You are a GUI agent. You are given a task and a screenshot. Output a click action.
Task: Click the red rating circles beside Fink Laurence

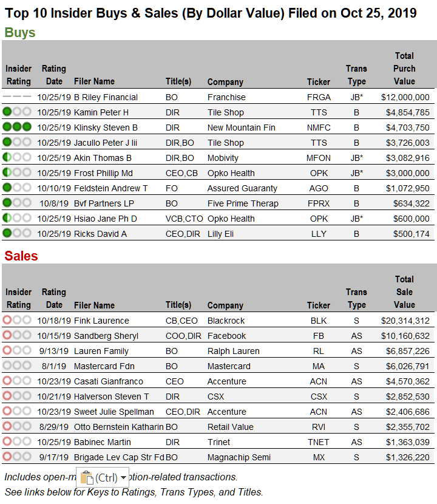coord(18,321)
